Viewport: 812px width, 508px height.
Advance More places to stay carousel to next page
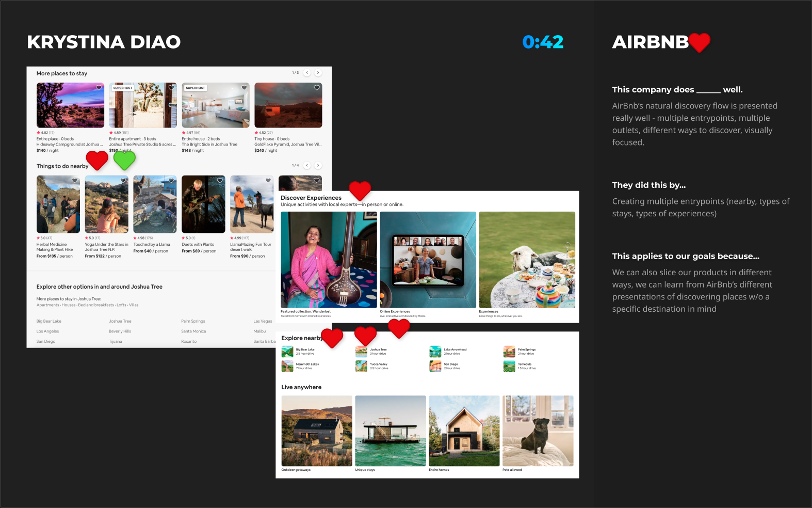click(318, 73)
